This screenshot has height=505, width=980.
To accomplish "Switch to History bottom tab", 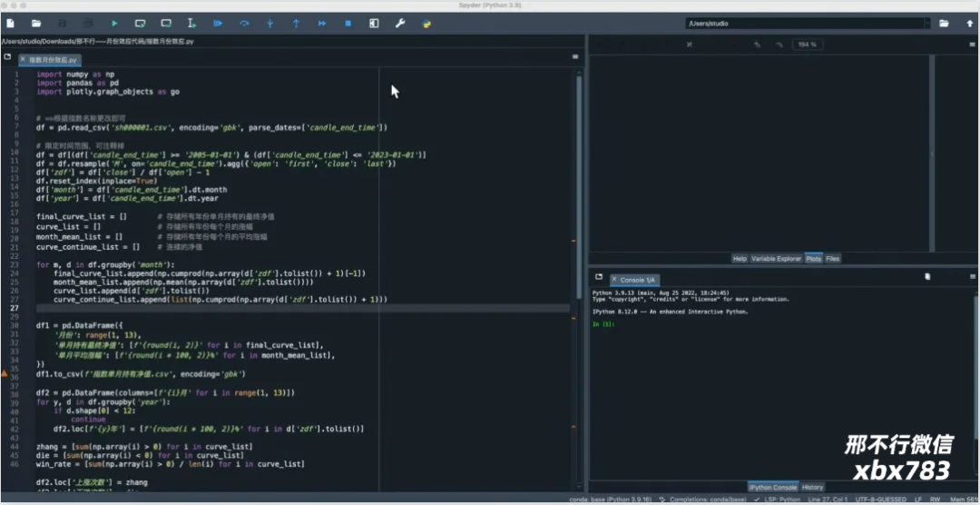I will [812, 487].
